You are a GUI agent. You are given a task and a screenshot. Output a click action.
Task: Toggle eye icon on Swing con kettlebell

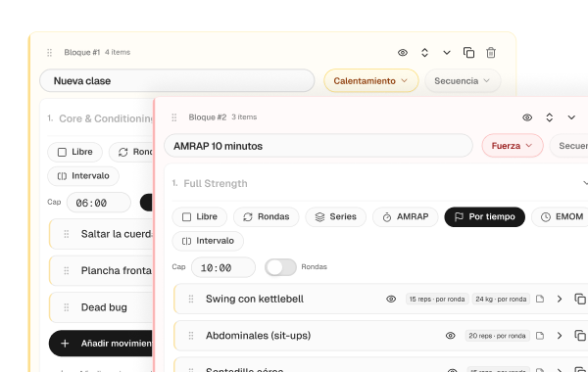pyautogui.click(x=391, y=299)
